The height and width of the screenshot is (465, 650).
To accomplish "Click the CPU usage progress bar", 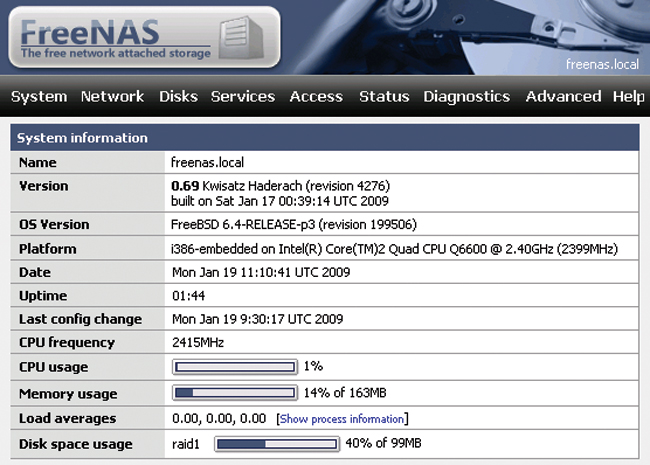I will (x=235, y=367).
